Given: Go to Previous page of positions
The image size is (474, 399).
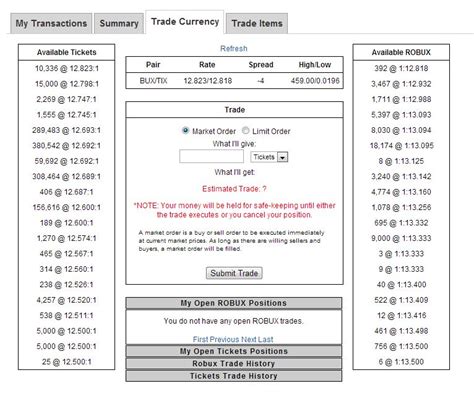Looking at the screenshot, I should (224, 339).
